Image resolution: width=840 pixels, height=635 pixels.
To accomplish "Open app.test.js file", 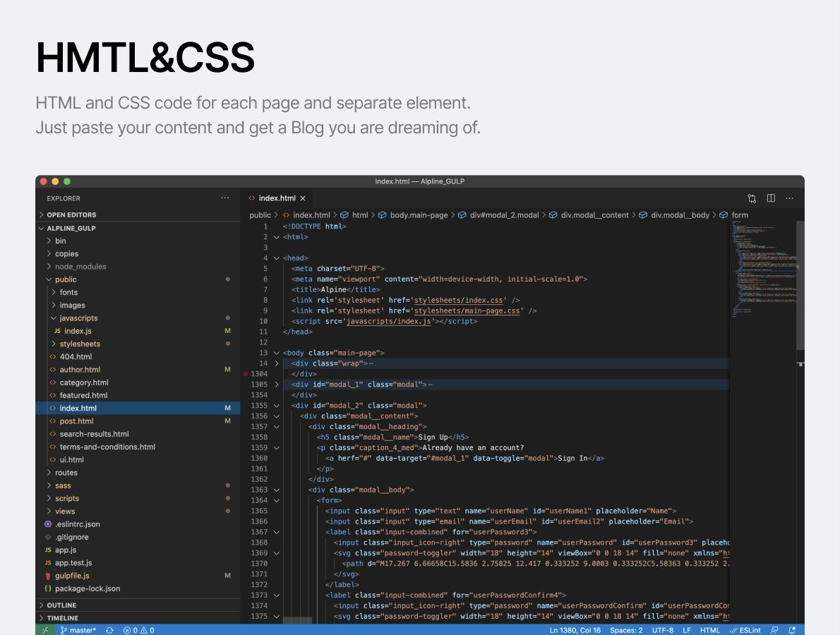I will pos(138,563).
